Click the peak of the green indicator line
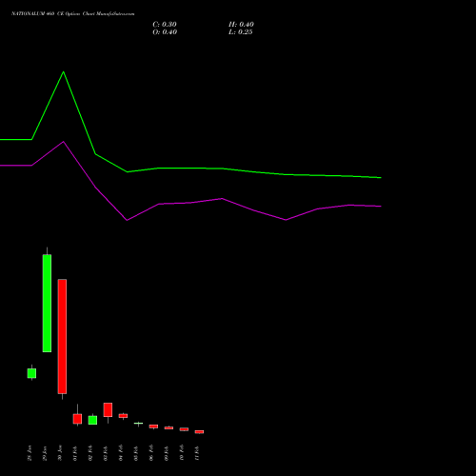Viewport: 476px width, 476px height. pyautogui.click(x=64, y=71)
